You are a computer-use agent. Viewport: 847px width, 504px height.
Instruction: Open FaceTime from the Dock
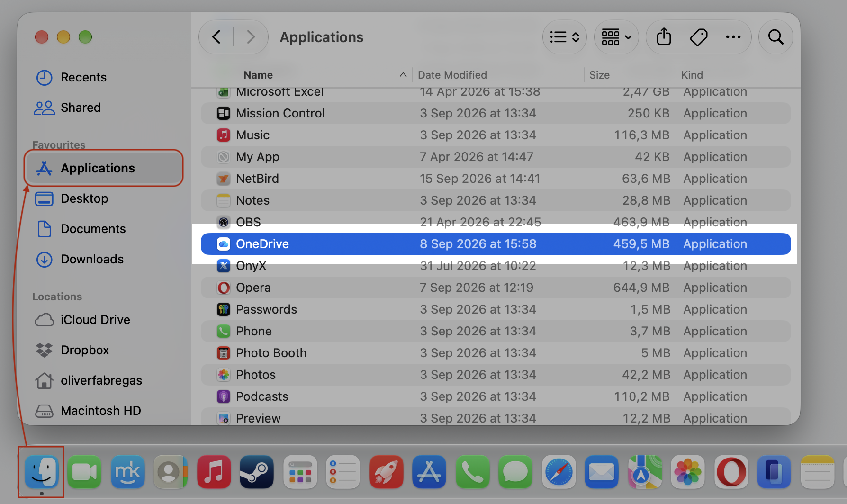84,472
